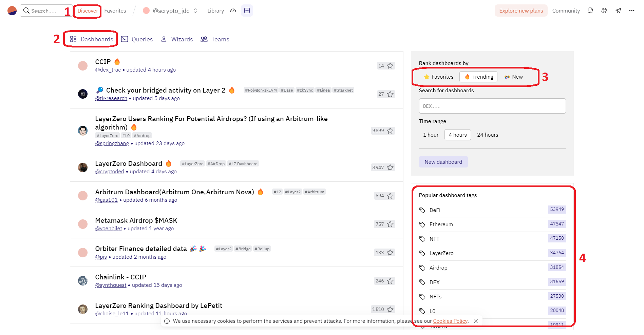This screenshot has width=644, height=335.
Task: Click the NFT tag icon
Action: 422,239
